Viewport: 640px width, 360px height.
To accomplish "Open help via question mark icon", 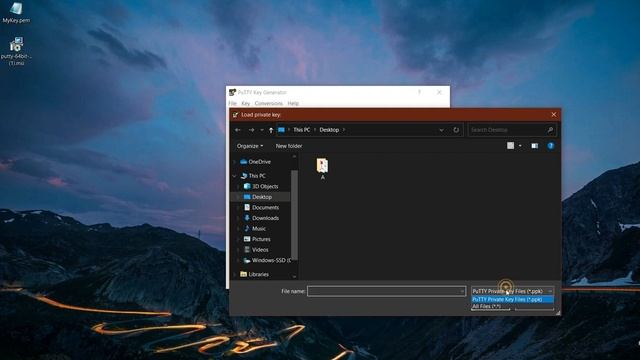I will [551, 146].
